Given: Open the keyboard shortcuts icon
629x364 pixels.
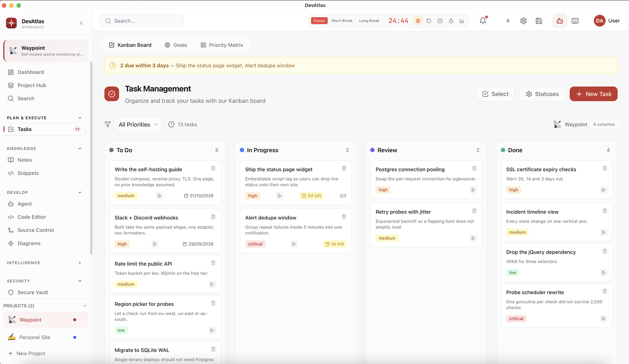Looking at the screenshot, I should click(x=575, y=21).
